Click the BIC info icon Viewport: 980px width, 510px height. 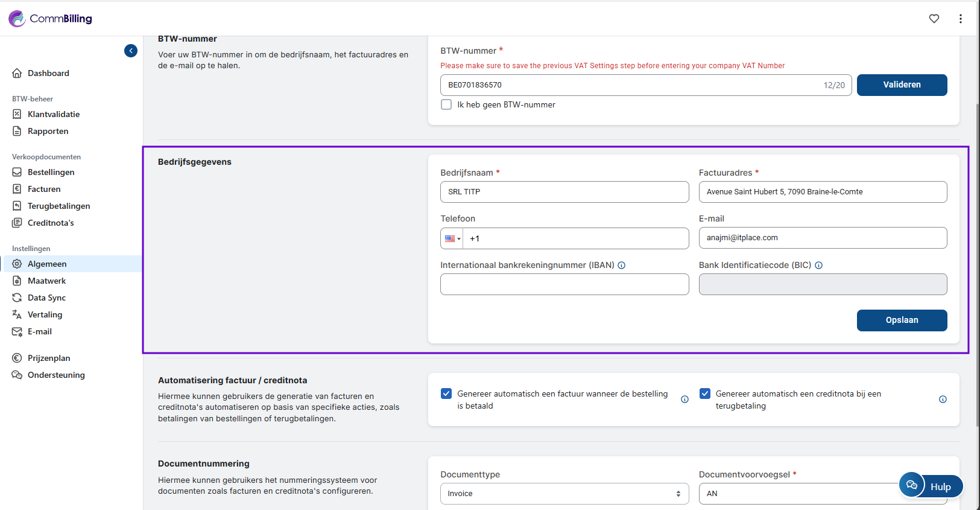(818, 265)
